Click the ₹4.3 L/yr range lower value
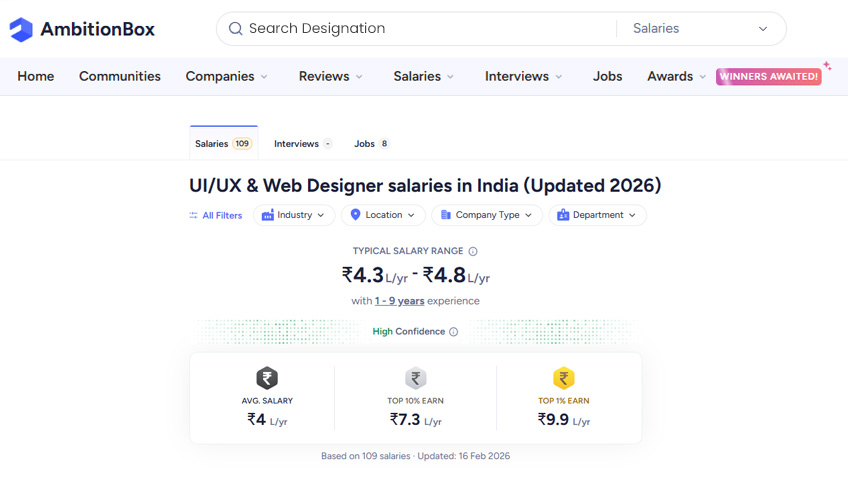The width and height of the screenshot is (848, 477). tap(375, 276)
